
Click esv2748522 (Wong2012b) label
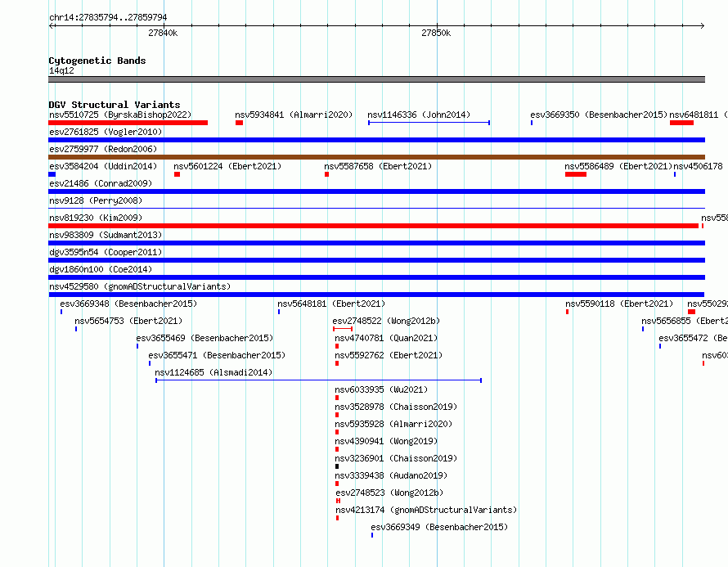coord(386,321)
